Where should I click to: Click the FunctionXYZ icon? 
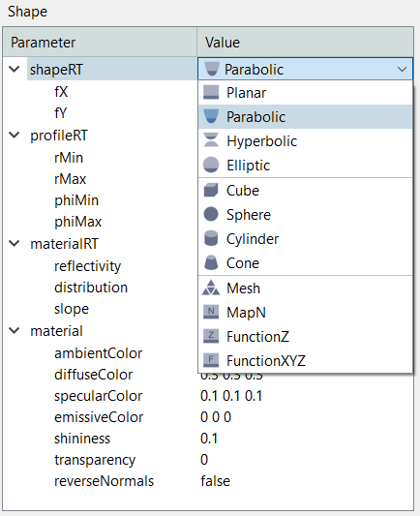[211, 360]
